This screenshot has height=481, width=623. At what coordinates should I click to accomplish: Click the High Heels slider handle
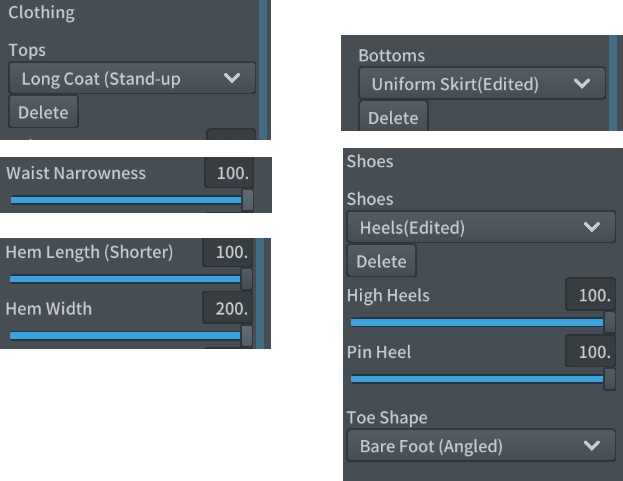coord(609,323)
